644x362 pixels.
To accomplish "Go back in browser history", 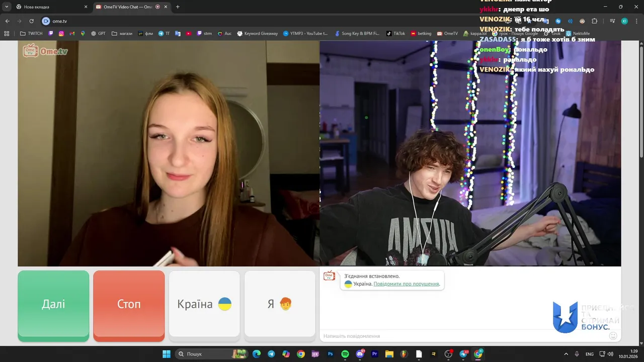I will (7, 21).
